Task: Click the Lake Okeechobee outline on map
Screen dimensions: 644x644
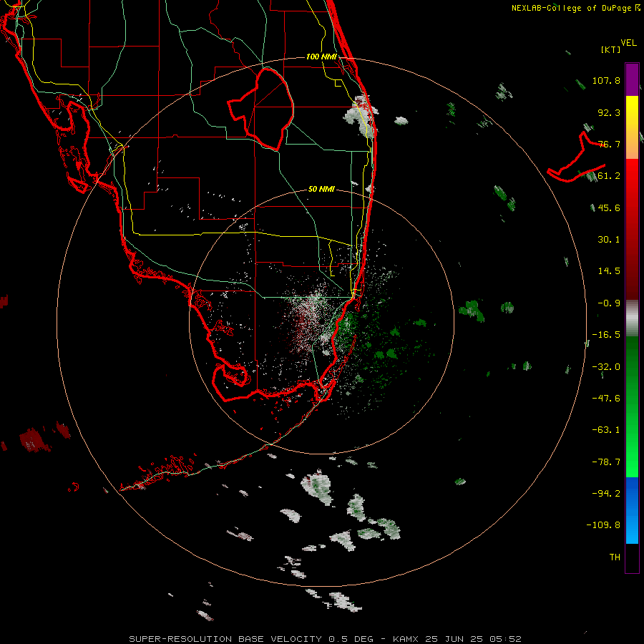Action: tap(261, 109)
